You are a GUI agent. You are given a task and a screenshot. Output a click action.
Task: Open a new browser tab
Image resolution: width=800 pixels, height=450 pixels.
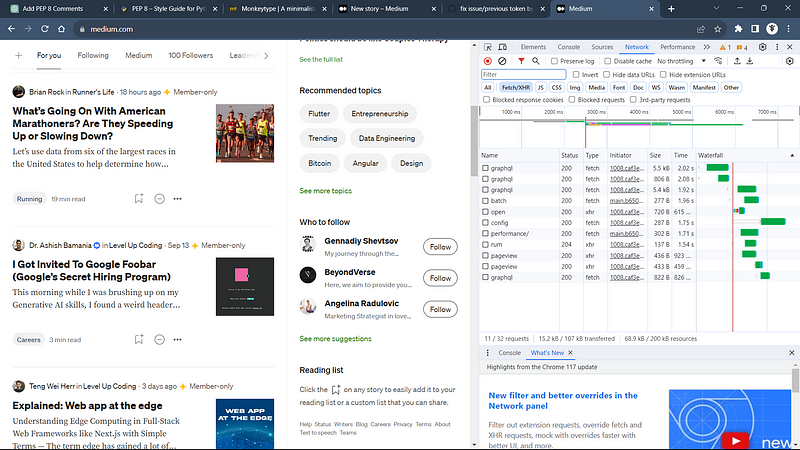(x=671, y=9)
